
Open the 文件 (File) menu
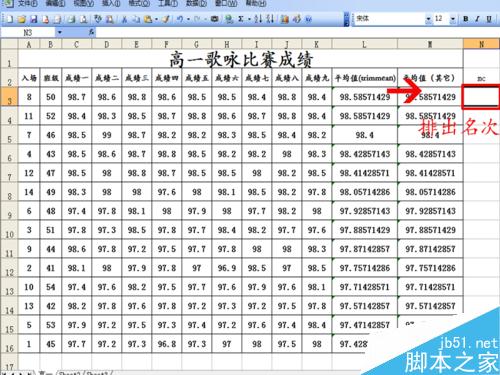click(x=27, y=3)
